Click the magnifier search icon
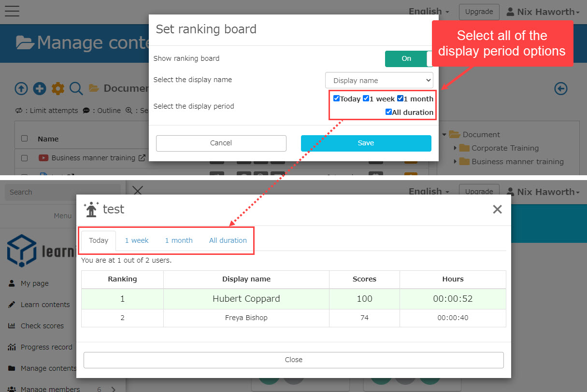The image size is (587, 392). (x=76, y=88)
